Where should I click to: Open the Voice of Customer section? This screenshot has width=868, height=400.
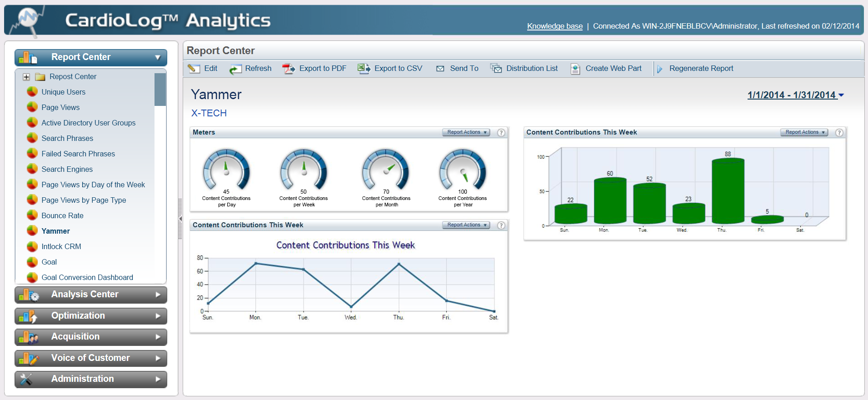[x=91, y=358]
